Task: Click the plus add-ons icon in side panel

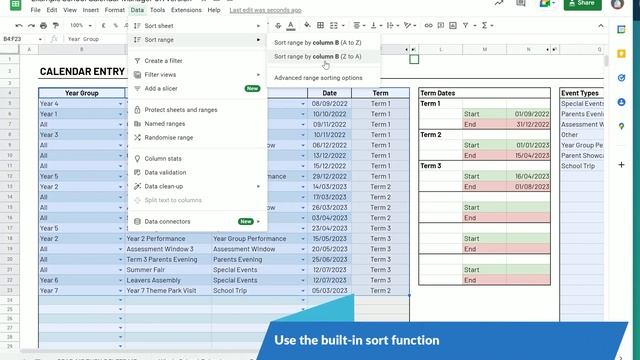Action: 621,165
